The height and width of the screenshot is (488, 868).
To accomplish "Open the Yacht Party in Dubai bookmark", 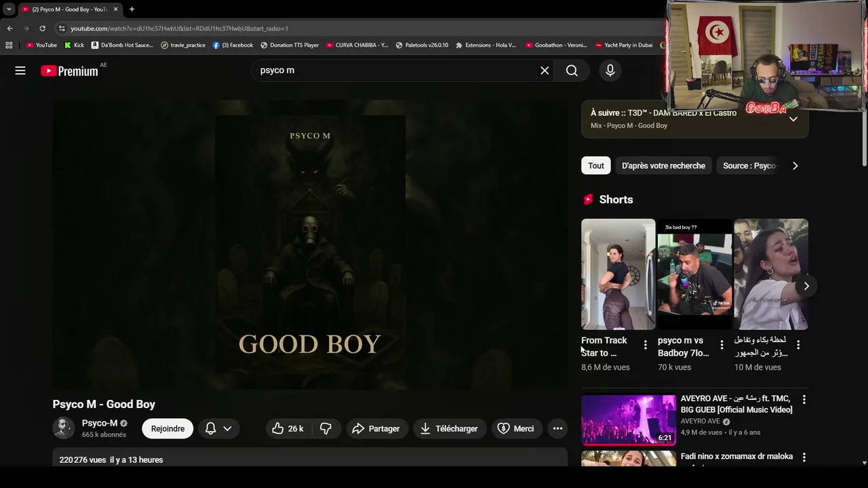I will click(623, 45).
